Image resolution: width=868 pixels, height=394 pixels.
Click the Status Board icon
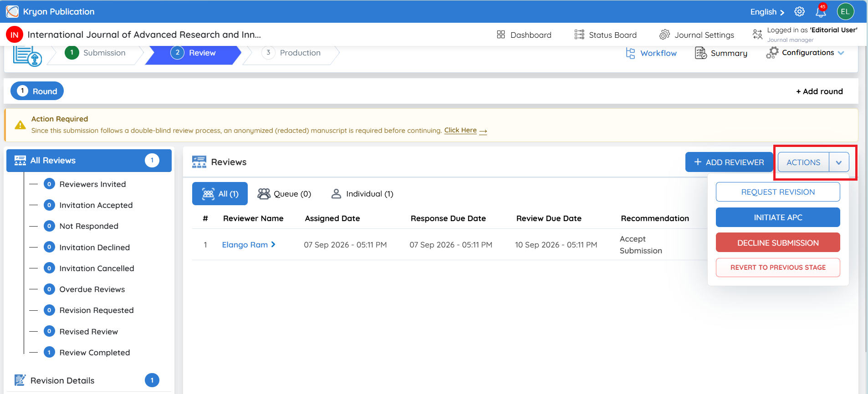tap(579, 35)
